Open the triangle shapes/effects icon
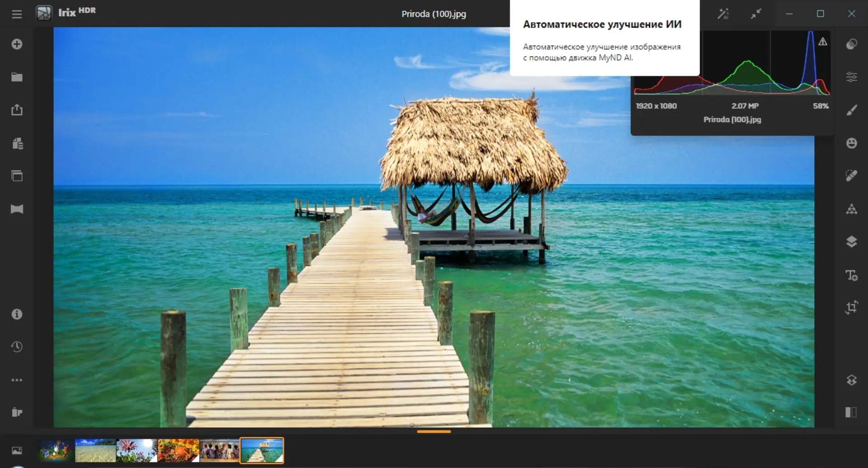 (x=852, y=209)
